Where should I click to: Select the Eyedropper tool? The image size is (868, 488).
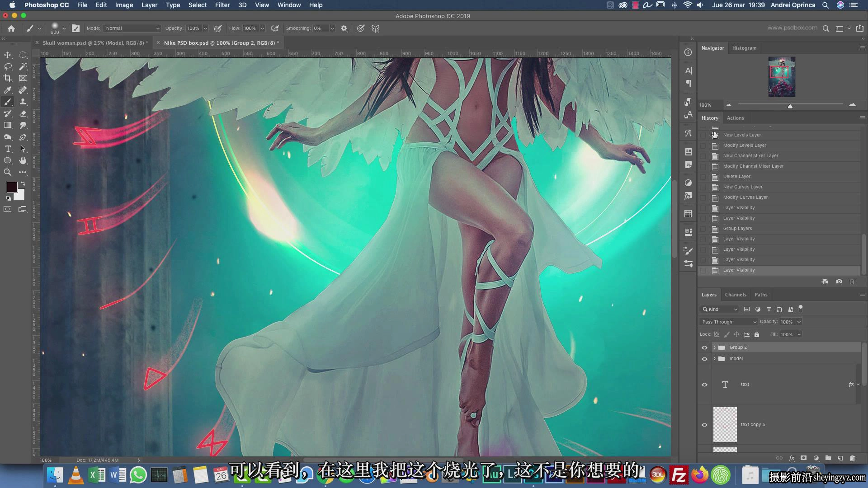[8, 90]
